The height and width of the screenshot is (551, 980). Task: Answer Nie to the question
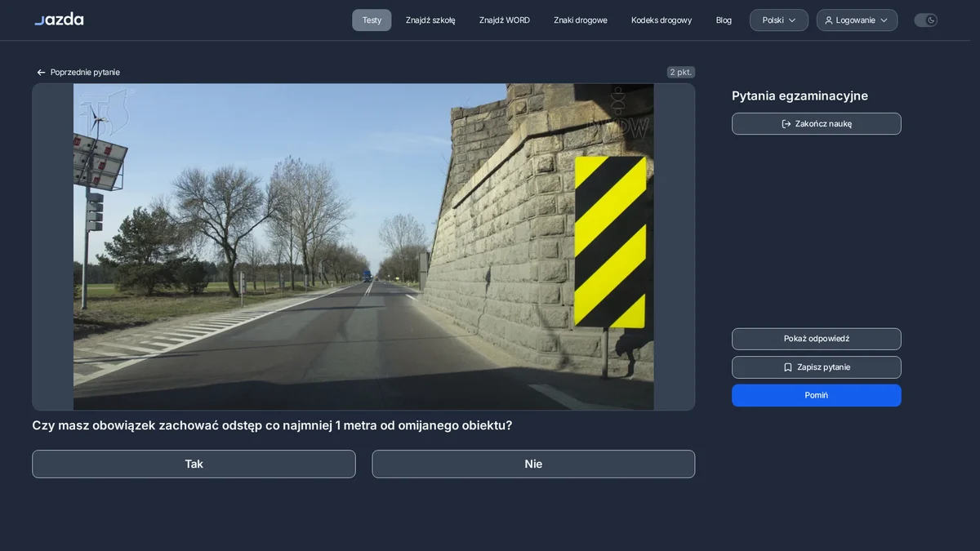pos(533,464)
